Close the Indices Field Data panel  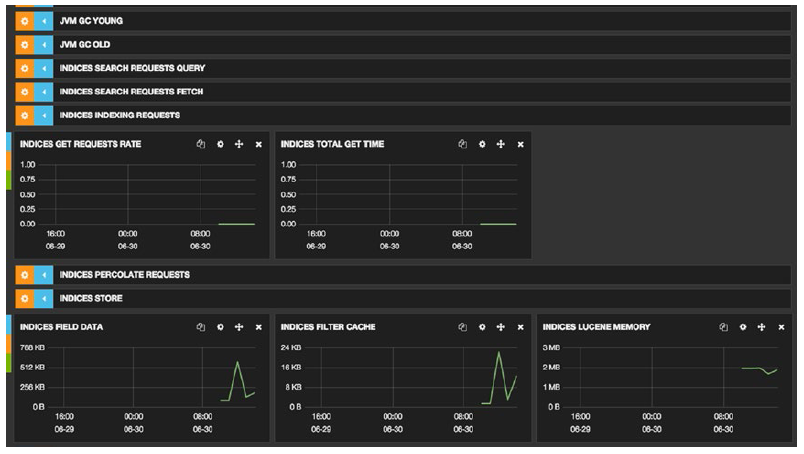click(x=258, y=327)
